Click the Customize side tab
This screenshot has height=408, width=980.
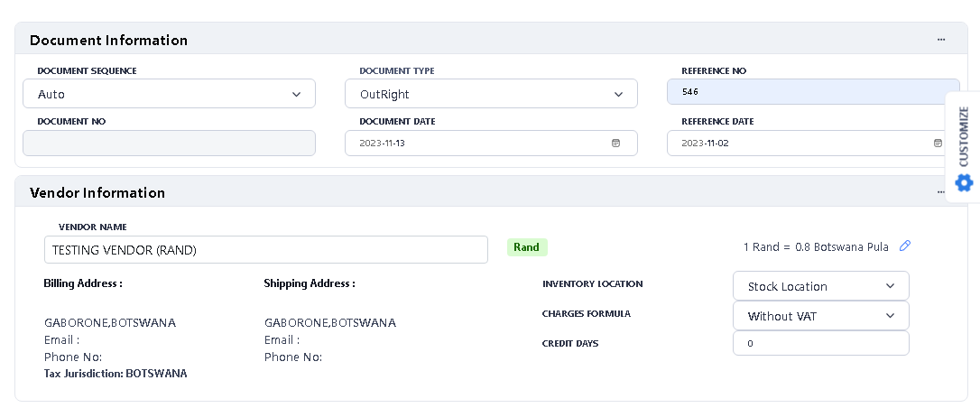click(963, 135)
